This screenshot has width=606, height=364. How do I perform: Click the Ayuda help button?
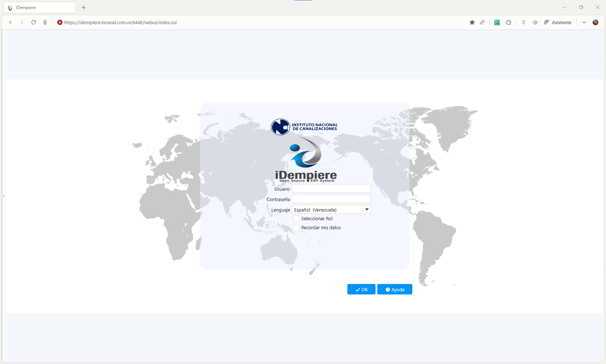point(395,289)
